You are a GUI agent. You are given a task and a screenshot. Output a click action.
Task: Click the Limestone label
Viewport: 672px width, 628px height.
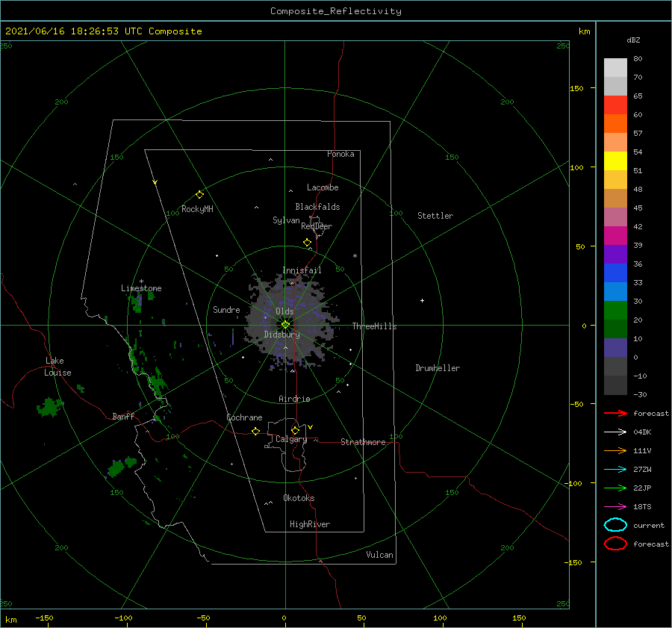(141, 288)
